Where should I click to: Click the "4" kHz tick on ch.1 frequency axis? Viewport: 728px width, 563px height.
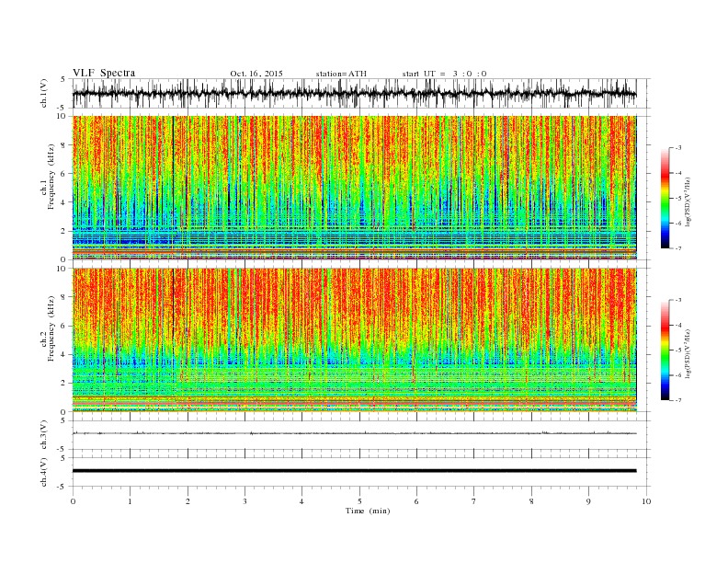[x=64, y=202]
